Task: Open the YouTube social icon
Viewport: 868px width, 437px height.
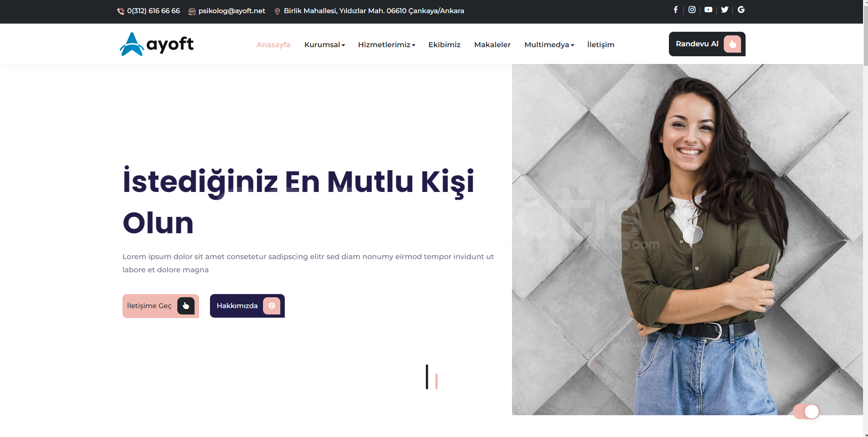Action: 708,10
